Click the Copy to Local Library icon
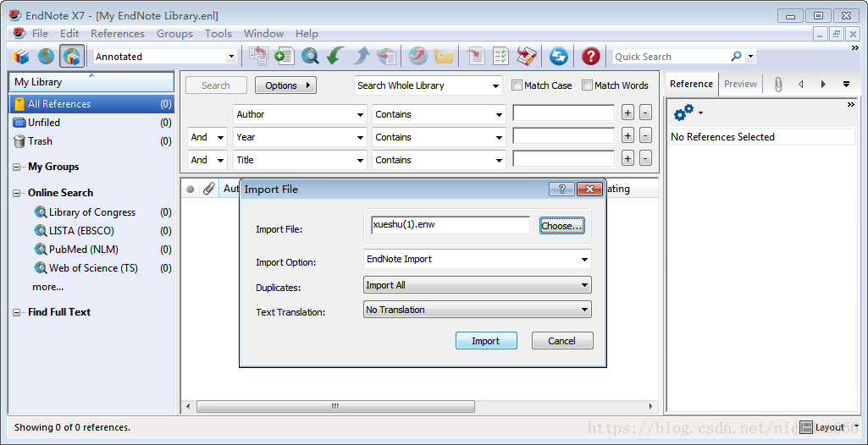The width and height of the screenshot is (868, 445). coord(258,56)
